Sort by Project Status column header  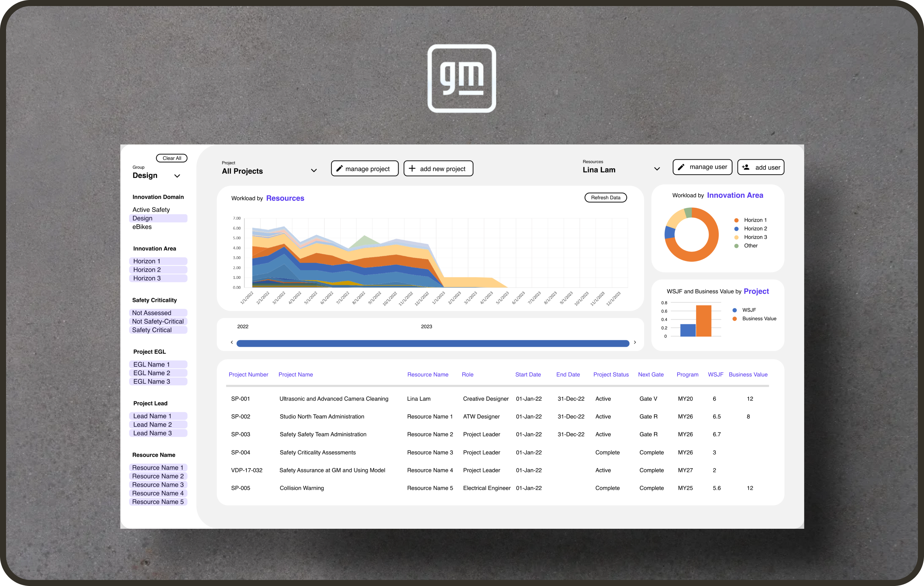pos(611,374)
